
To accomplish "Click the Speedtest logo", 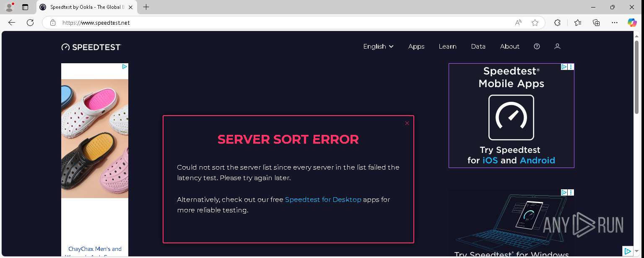I will (x=91, y=47).
